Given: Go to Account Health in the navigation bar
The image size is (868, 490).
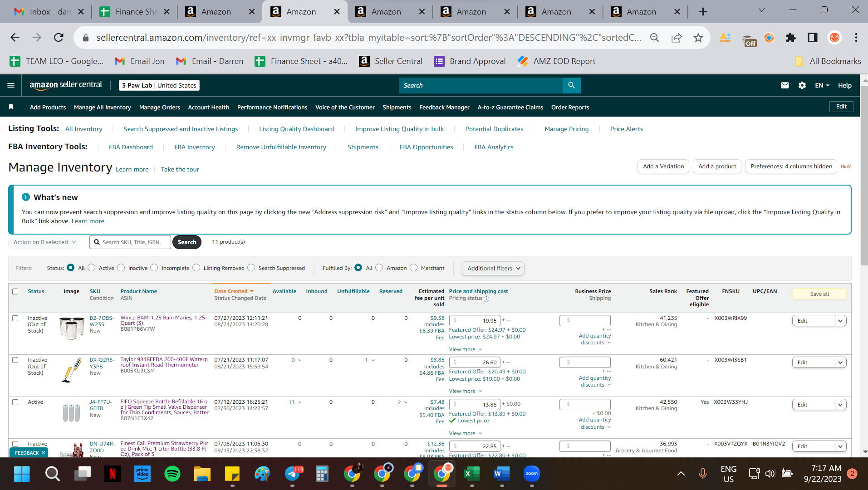Looking at the screenshot, I should coord(209,107).
